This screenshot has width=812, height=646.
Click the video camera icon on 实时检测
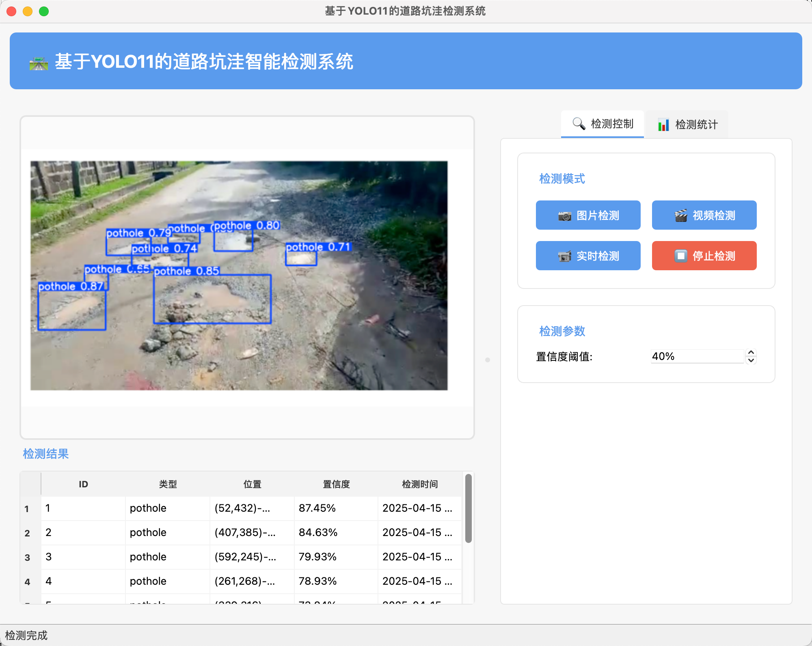coord(564,256)
